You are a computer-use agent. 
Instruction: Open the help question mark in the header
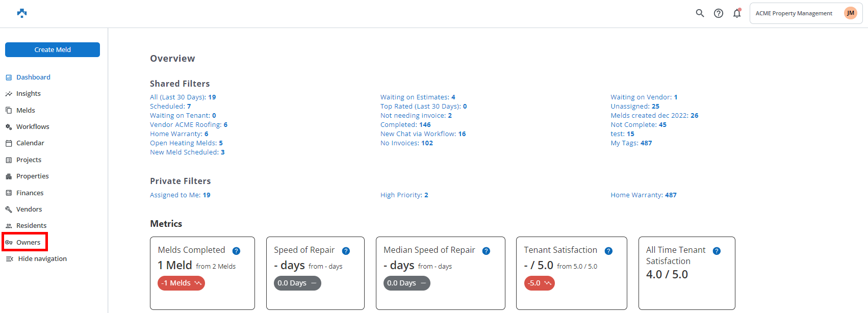[719, 13]
